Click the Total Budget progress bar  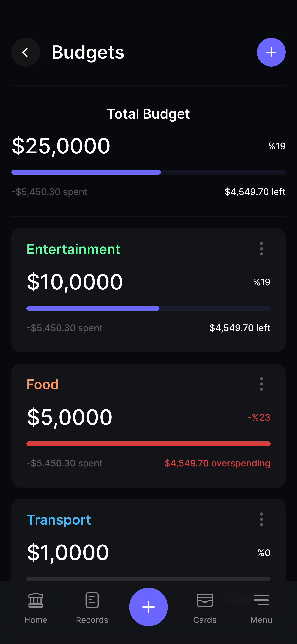click(x=148, y=172)
